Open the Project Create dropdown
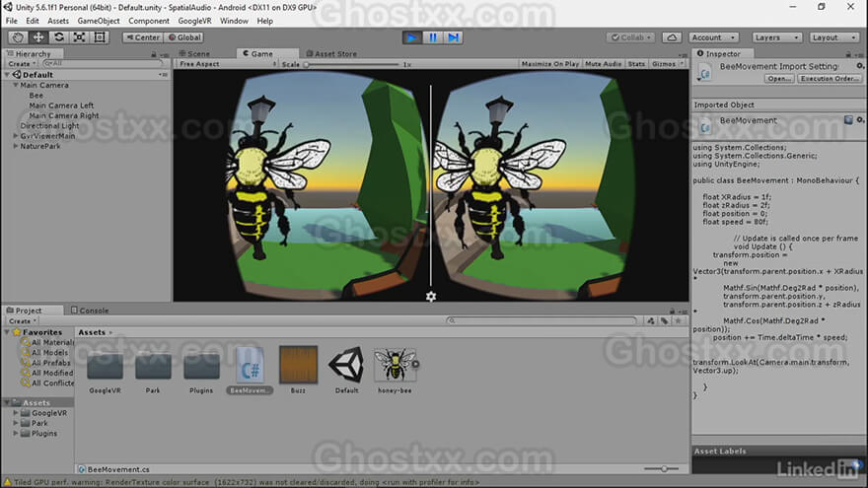 tap(22, 321)
